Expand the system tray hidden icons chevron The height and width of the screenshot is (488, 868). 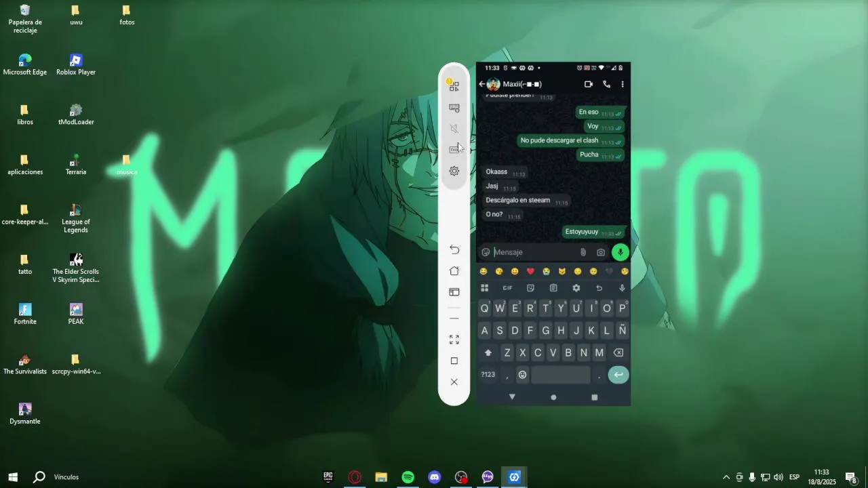pos(726,477)
